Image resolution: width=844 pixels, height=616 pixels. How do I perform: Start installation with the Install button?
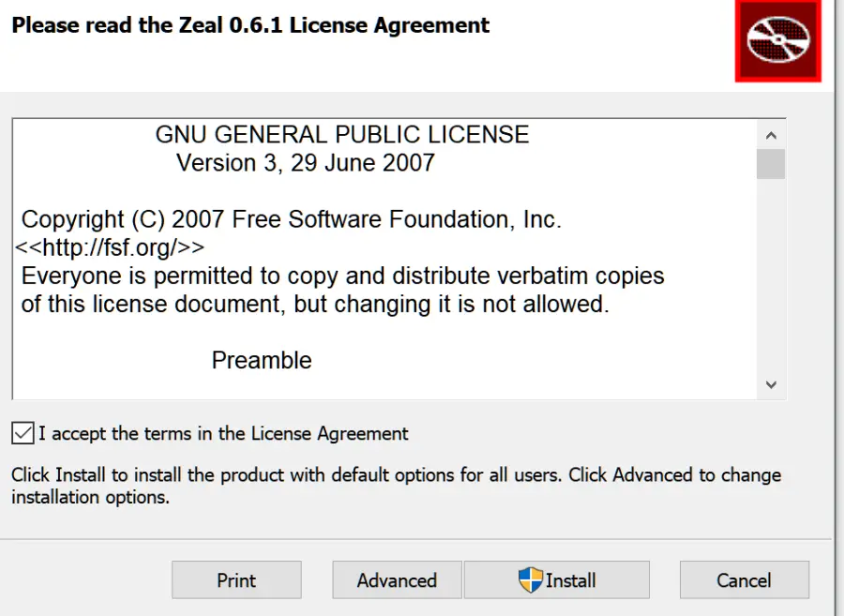coord(556,580)
